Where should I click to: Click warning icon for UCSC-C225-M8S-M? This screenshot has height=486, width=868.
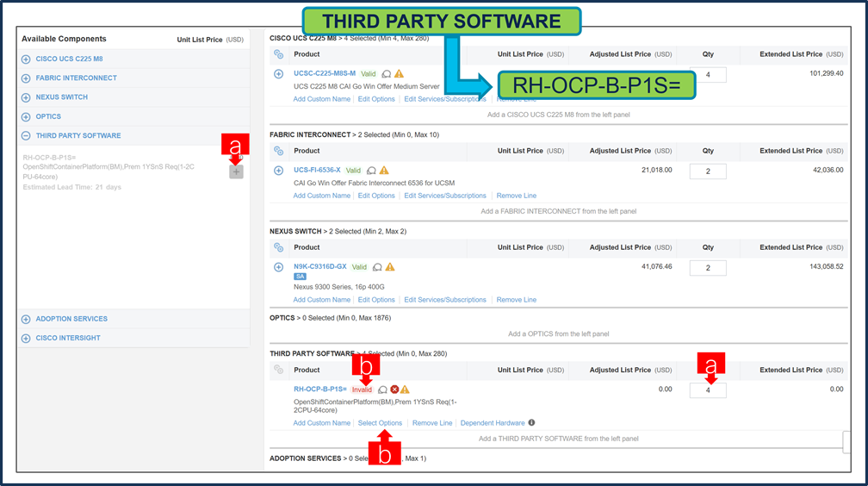(400, 74)
